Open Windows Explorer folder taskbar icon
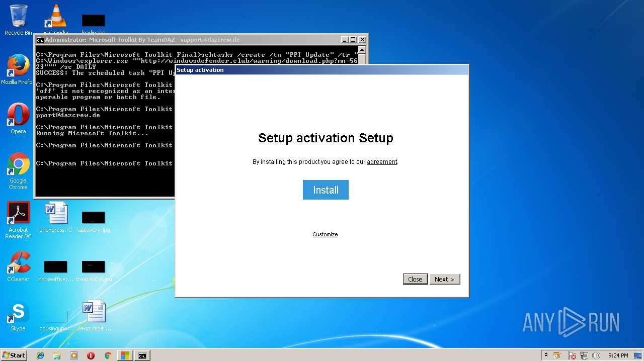This screenshot has height=362, width=644. click(57, 355)
